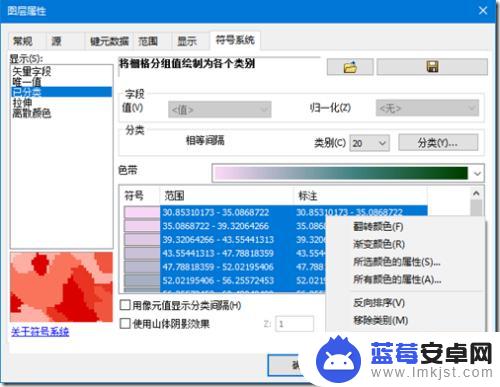The width and height of the screenshot is (500, 387).
Task: Click the class list scrollbar up arrow
Action: pos(476,193)
